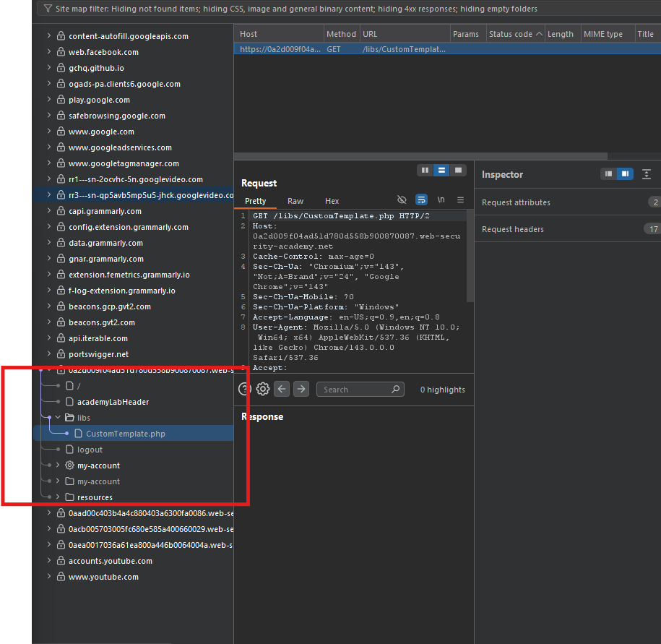Toggle the show newline \n characters button
Screen dimensions: 661x644
tap(441, 199)
